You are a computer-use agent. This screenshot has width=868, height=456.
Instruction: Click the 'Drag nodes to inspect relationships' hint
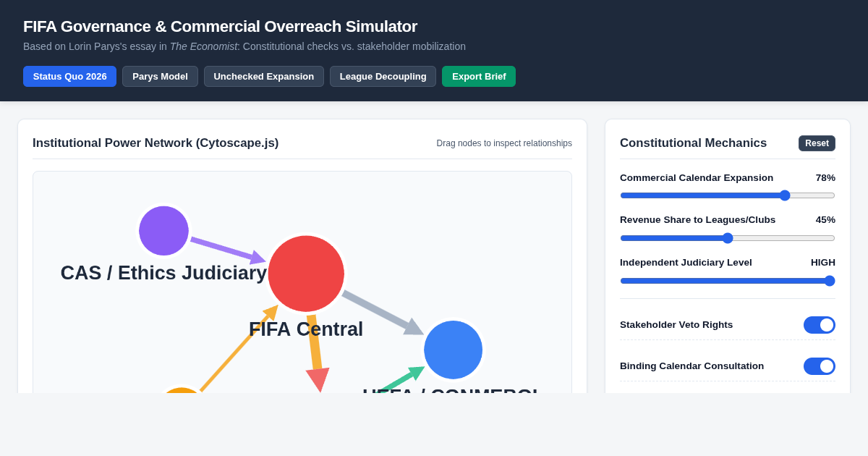tap(504, 143)
